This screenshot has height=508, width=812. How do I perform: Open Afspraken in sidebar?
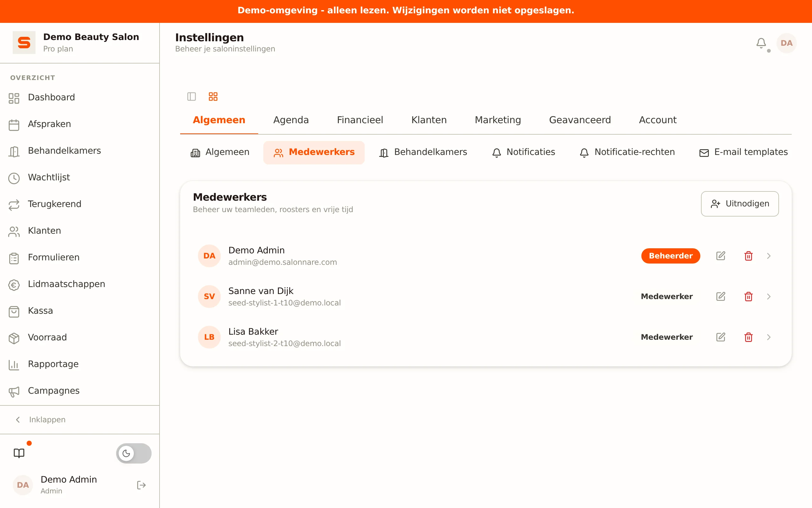tap(80, 124)
